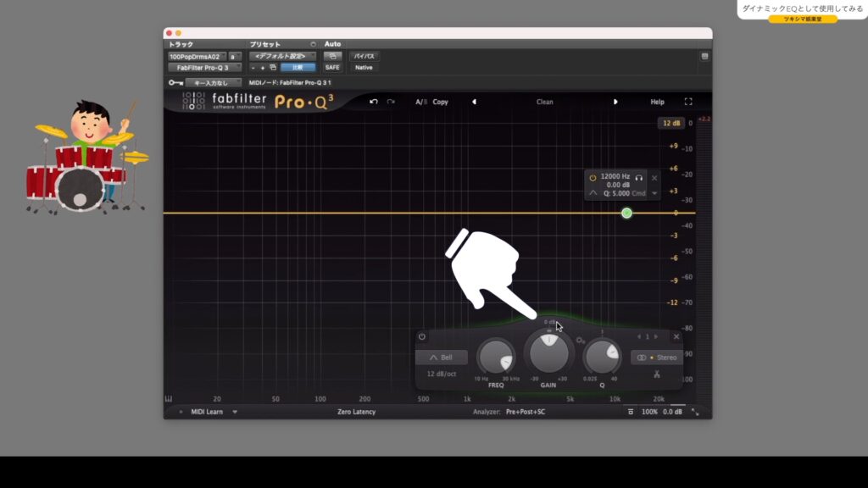Expand the MIDI Learn dropdown arrow
This screenshot has width=868, height=488.
[235, 412]
